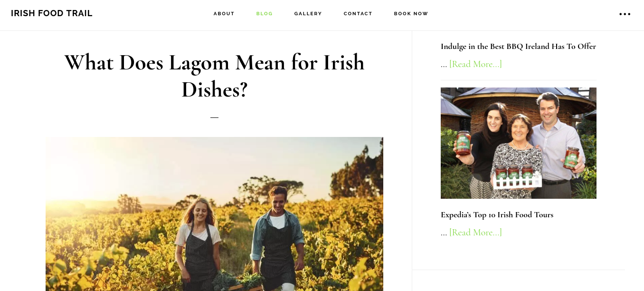This screenshot has width=644, height=291.
Task: Open the Lagom Irish Dishes article heading
Action: 214,76
